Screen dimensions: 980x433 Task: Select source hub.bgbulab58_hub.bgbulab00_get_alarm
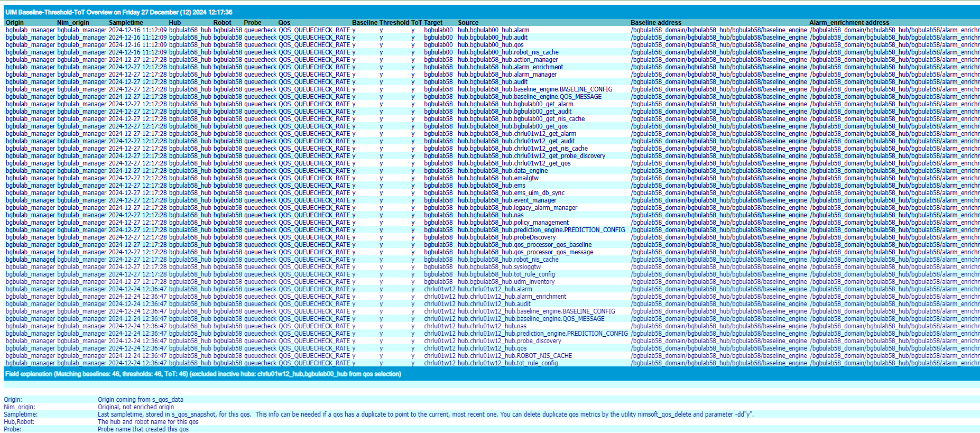coord(515,104)
